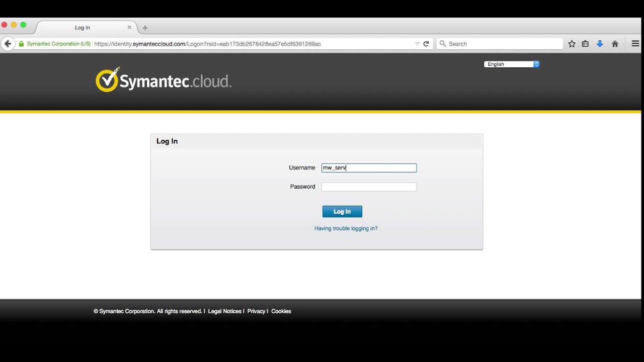Open the Cookies footer link
644x362 pixels.
pos(281,311)
